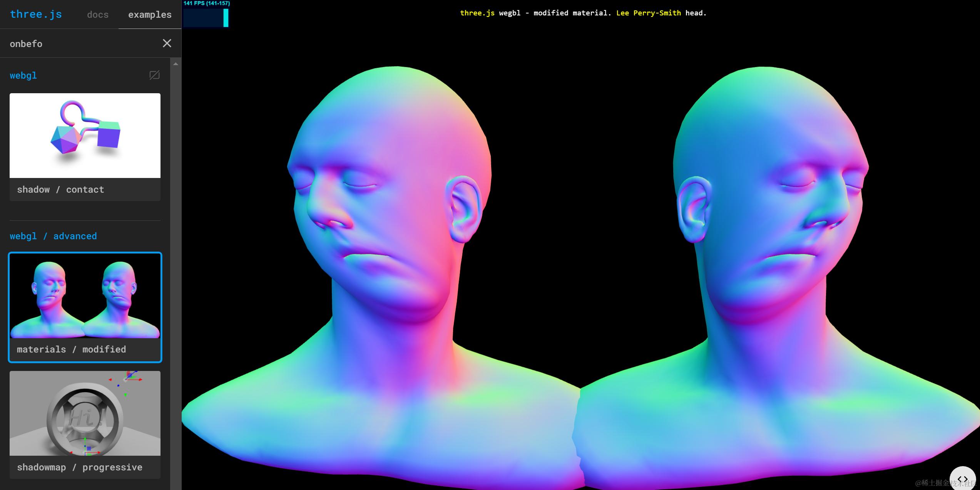The width and height of the screenshot is (980, 490).
Task: Toggle the thumbnail preview icon beside webgl
Action: [154, 75]
